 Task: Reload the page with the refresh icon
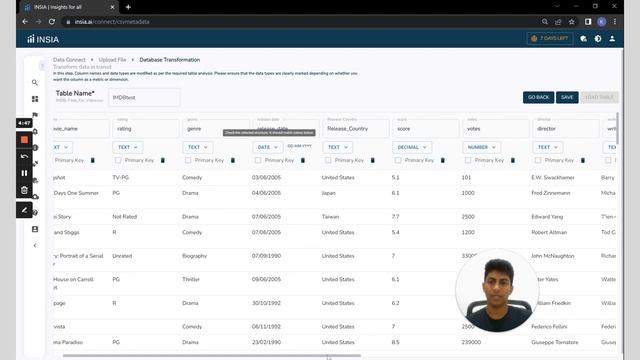(x=52, y=22)
